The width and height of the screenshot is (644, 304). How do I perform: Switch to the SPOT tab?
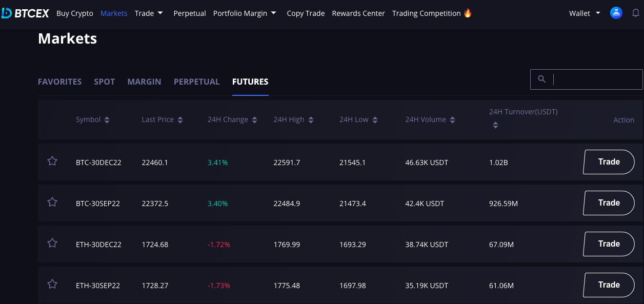(105, 82)
